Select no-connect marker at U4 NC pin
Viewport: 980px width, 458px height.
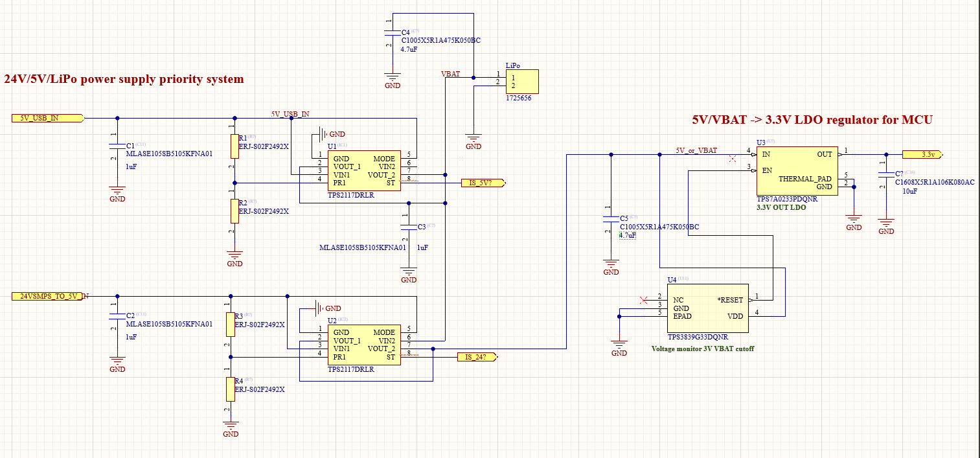643,300
